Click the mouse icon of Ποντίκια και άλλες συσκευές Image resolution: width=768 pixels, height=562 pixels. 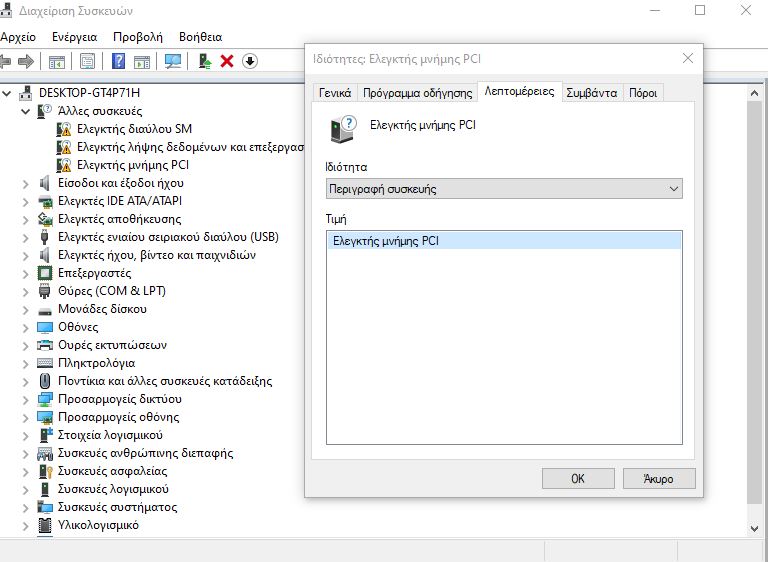click(x=45, y=381)
